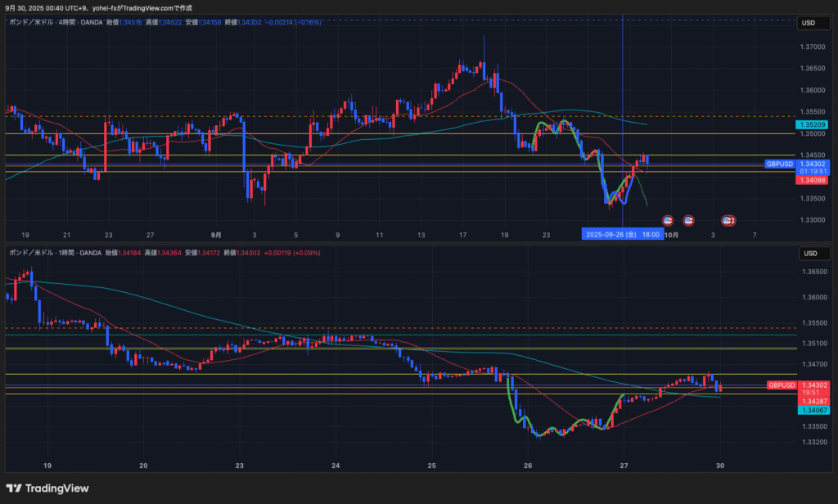This screenshot has height=504, width=838.
Task: Click the red 1.34287 price tag on lower chart
Action: tap(813, 402)
